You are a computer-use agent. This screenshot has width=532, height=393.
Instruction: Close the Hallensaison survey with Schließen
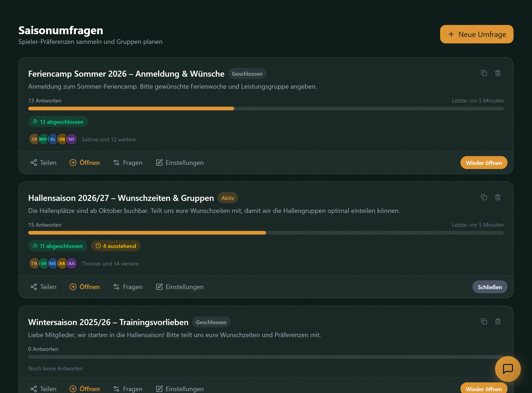[490, 287]
